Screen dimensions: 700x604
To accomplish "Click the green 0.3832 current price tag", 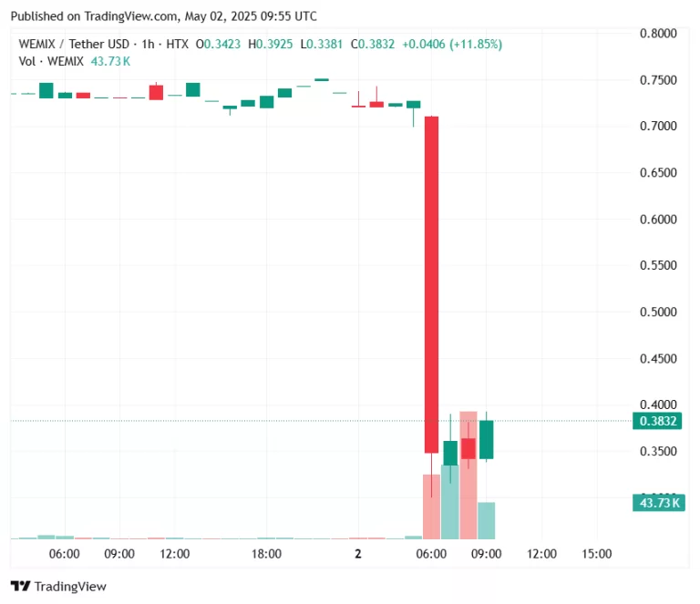I will [x=656, y=420].
